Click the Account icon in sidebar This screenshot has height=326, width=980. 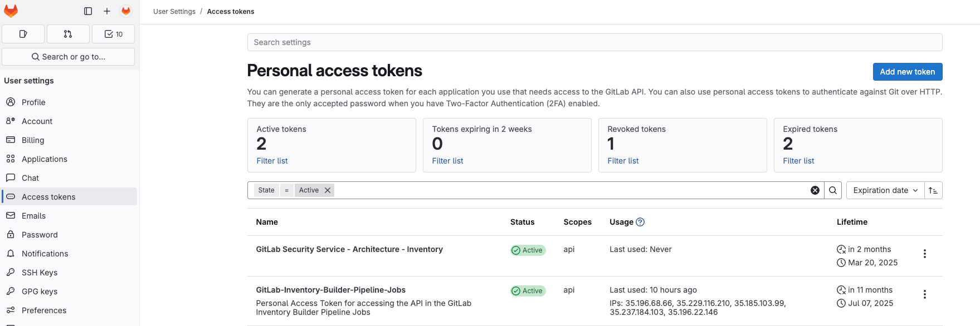11,121
